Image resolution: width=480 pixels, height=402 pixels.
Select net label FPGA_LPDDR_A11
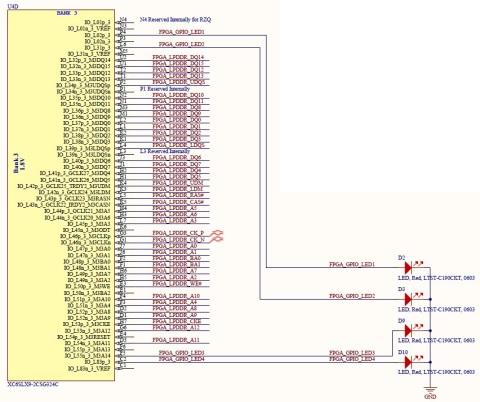176,340
